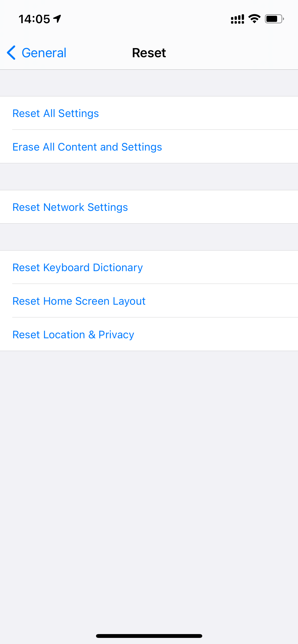
Task: Tap gray spacer above Reset All Settings
Action: pos(149,83)
